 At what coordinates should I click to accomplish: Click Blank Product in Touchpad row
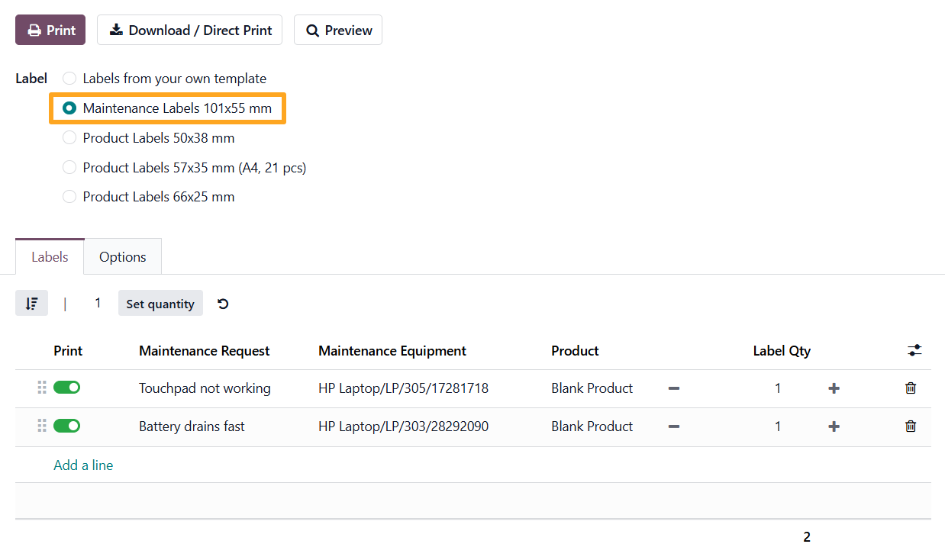tap(592, 388)
